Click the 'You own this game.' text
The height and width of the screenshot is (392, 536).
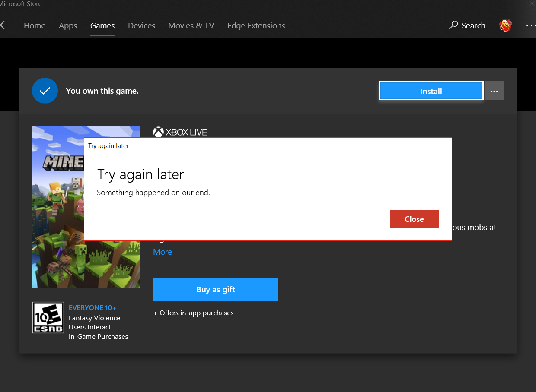(102, 91)
